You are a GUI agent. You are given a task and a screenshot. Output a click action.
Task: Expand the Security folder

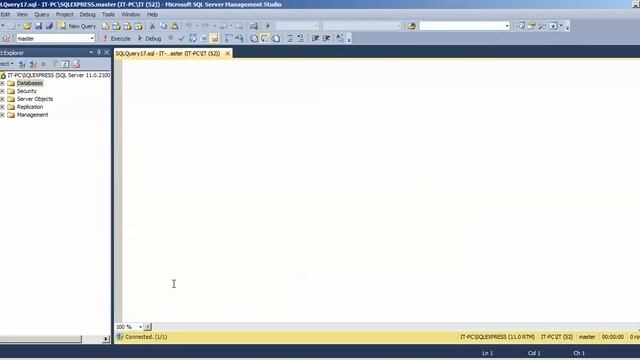coord(2,91)
